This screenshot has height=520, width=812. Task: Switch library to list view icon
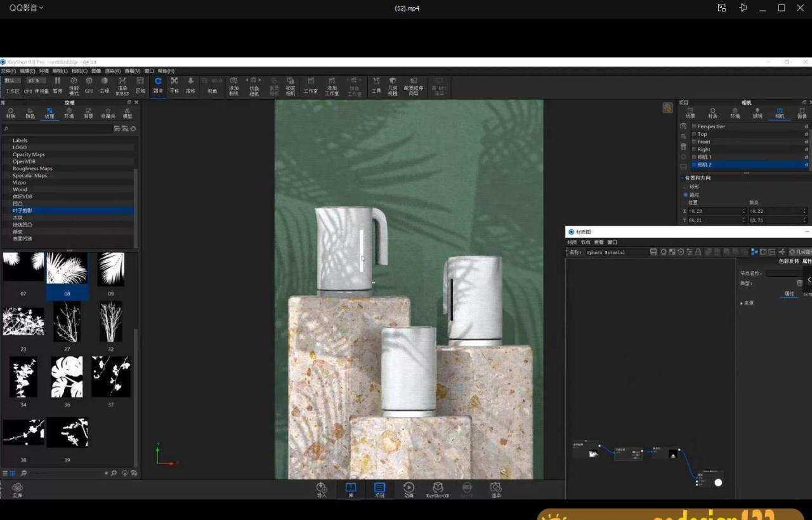[x=5, y=473]
